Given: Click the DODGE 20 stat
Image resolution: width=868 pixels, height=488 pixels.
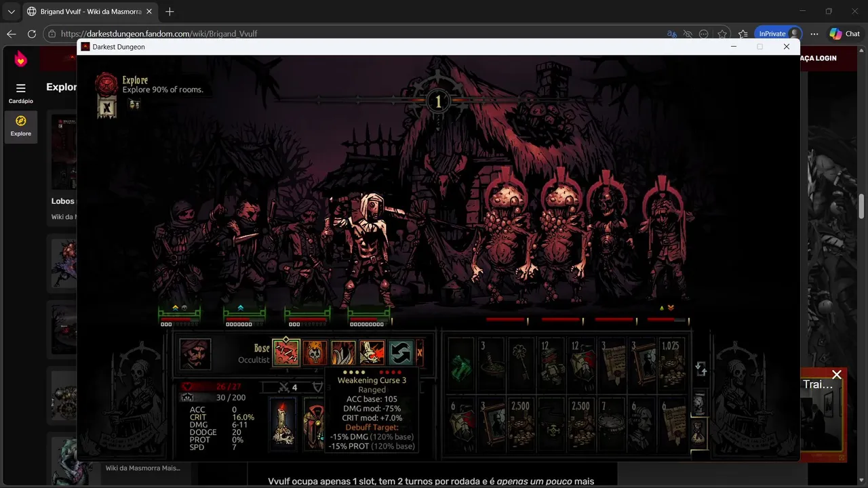Looking at the screenshot, I should pyautogui.click(x=215, y=432).
